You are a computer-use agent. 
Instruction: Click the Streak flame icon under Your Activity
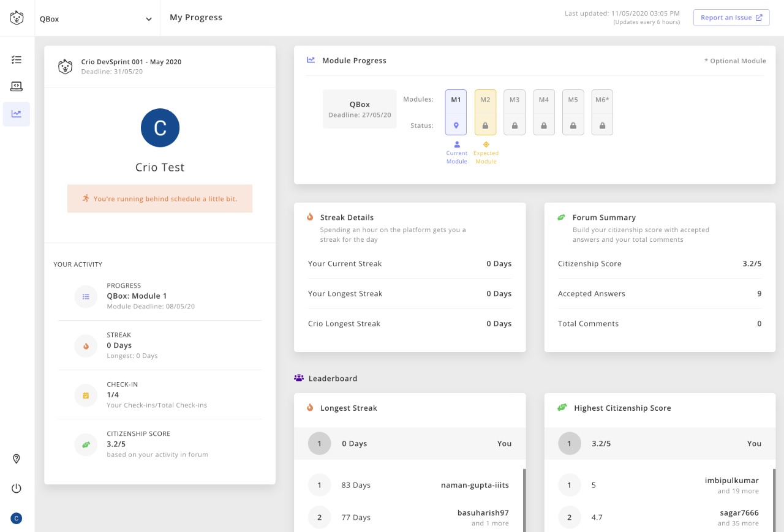(x=86, y=346)
